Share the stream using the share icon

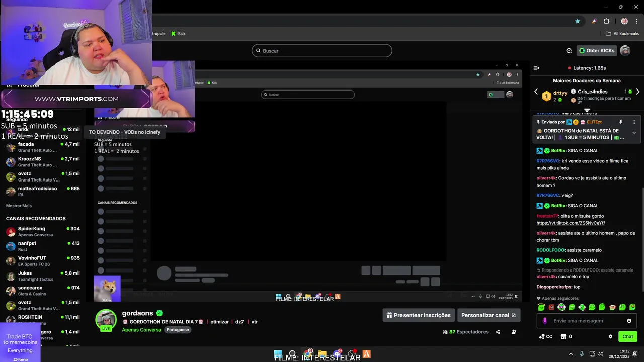tap(498, 332)
